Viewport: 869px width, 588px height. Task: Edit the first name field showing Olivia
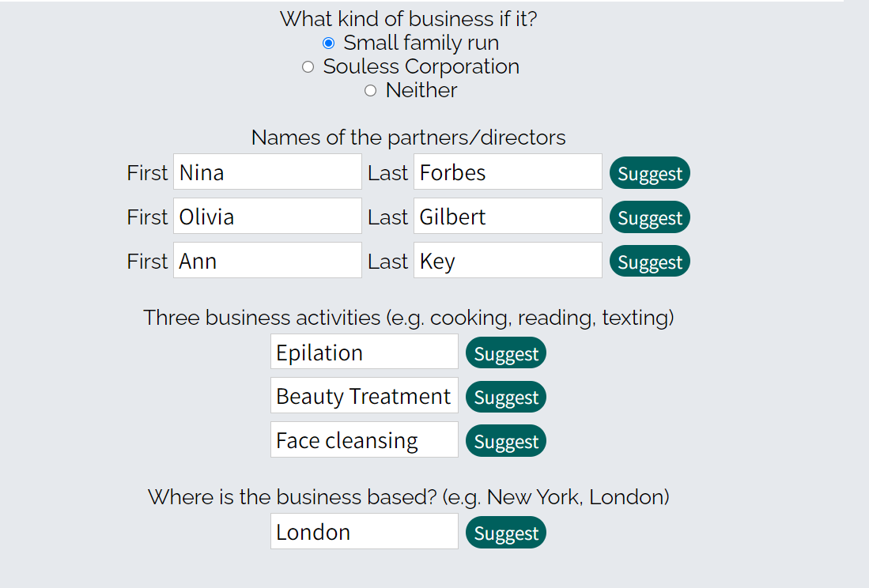[267, 217]
